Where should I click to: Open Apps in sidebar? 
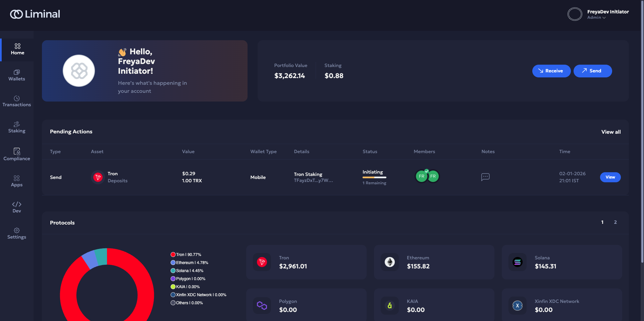17,181
